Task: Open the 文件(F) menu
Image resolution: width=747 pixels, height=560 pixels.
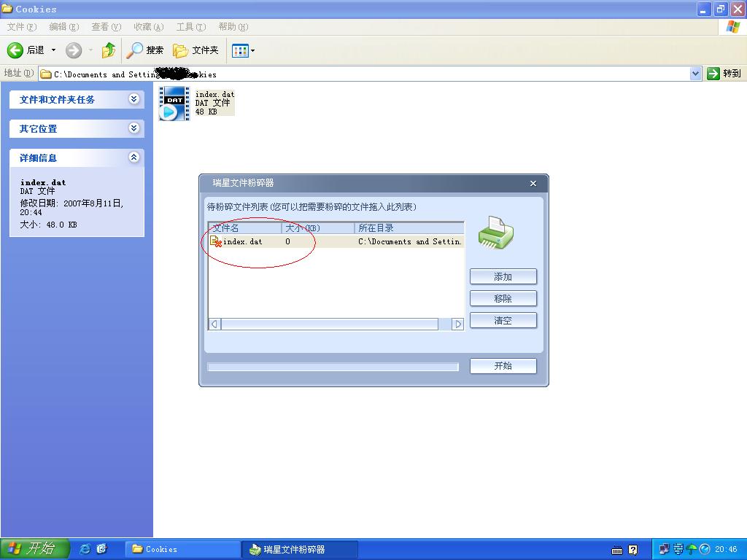Action: (22, 27)
